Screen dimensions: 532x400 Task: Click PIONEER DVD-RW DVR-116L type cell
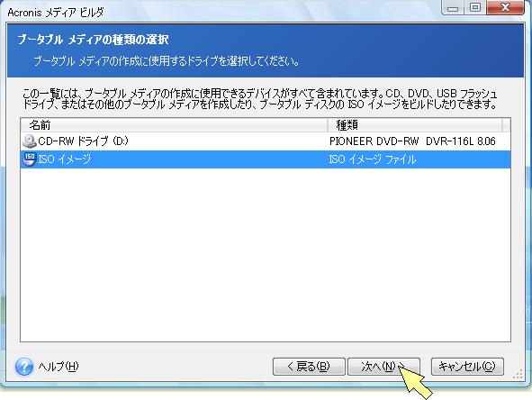[x=412, y=141]
